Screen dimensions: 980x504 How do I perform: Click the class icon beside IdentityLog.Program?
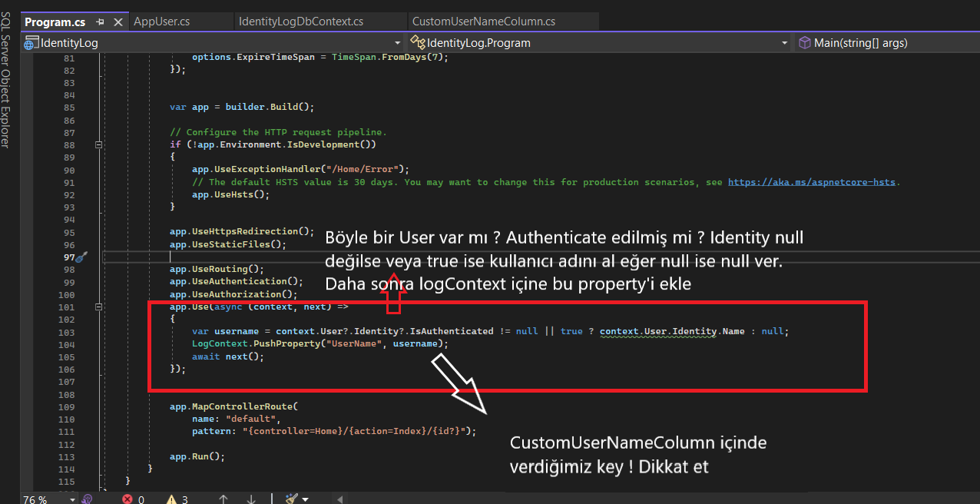pos(418,42)
